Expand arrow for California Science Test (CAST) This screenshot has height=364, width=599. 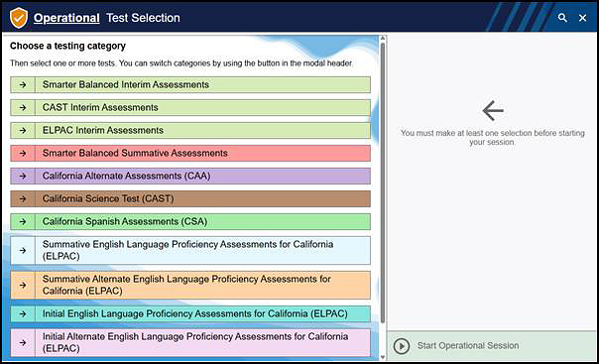23,199
